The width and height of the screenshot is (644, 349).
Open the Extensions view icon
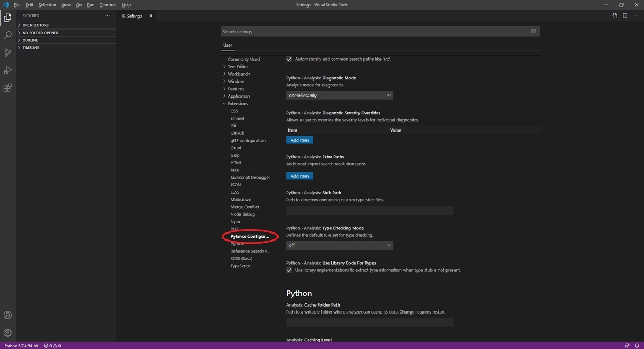click(8, 88)
